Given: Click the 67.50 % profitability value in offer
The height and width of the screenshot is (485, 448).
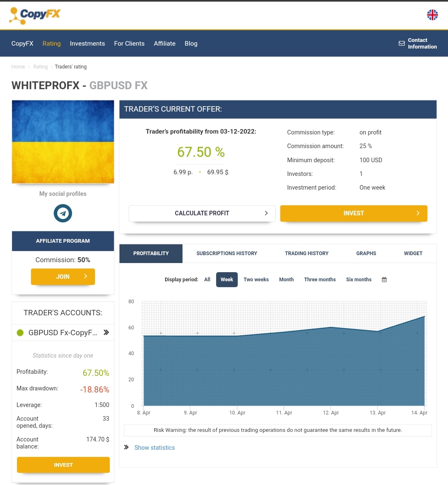Looking at the screenshot, I should point(201,152).
